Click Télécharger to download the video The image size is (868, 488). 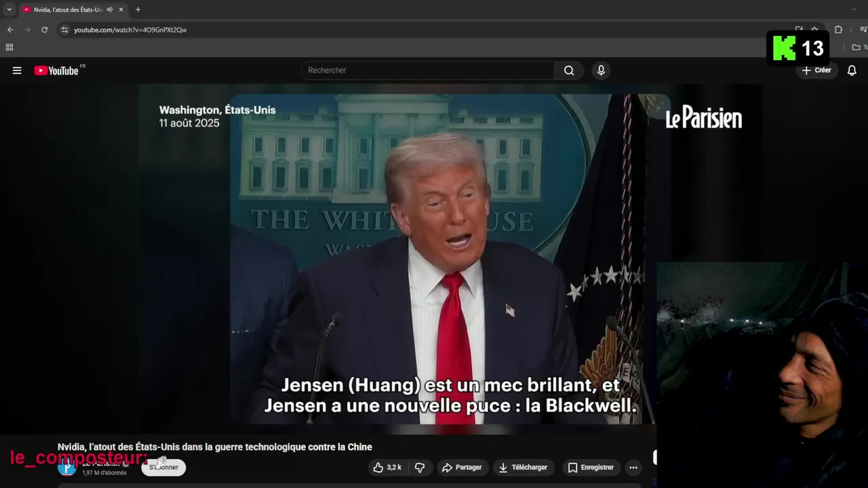tap(523, 468)
